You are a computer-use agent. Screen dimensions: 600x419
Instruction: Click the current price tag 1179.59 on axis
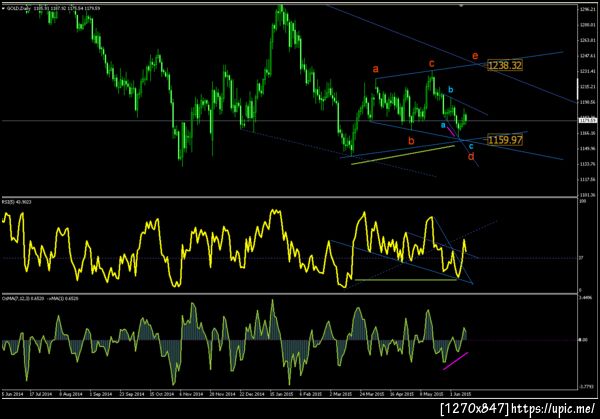tap(587, 121)
